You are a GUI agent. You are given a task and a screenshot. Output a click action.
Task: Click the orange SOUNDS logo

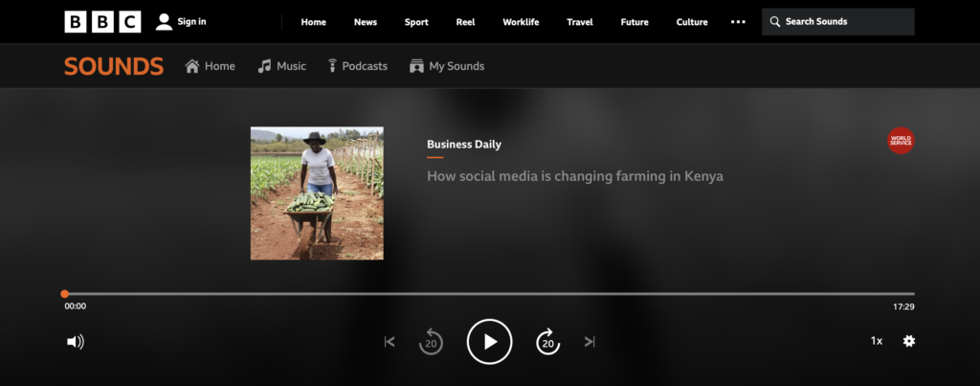coord(114,66)
